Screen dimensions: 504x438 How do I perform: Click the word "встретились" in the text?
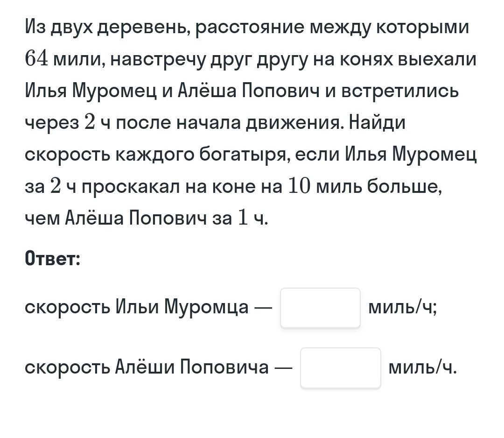point(400,91)
